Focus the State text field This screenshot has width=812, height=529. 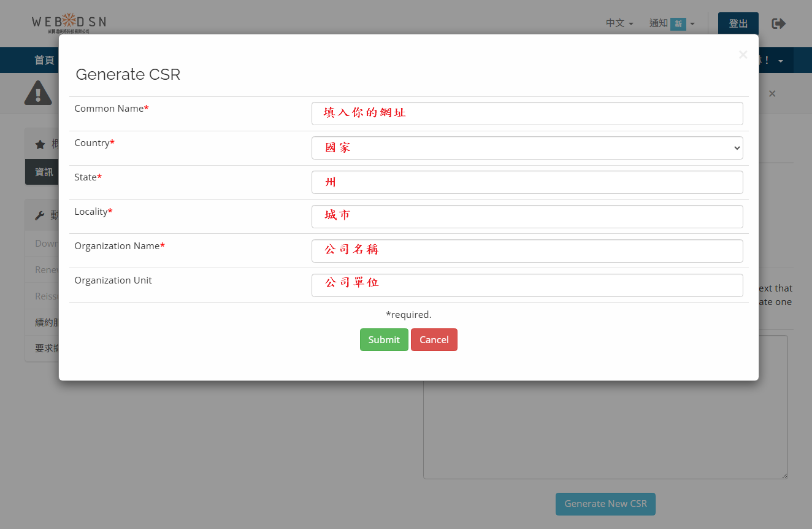click(527, 182)
